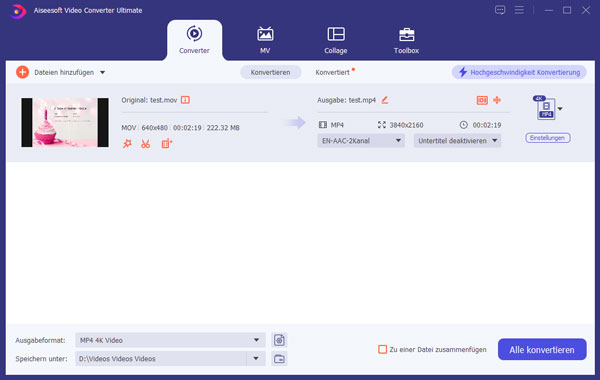Click the 4K MP4 output format icon
Screen dimensions: 600x380
coord(545,108)
